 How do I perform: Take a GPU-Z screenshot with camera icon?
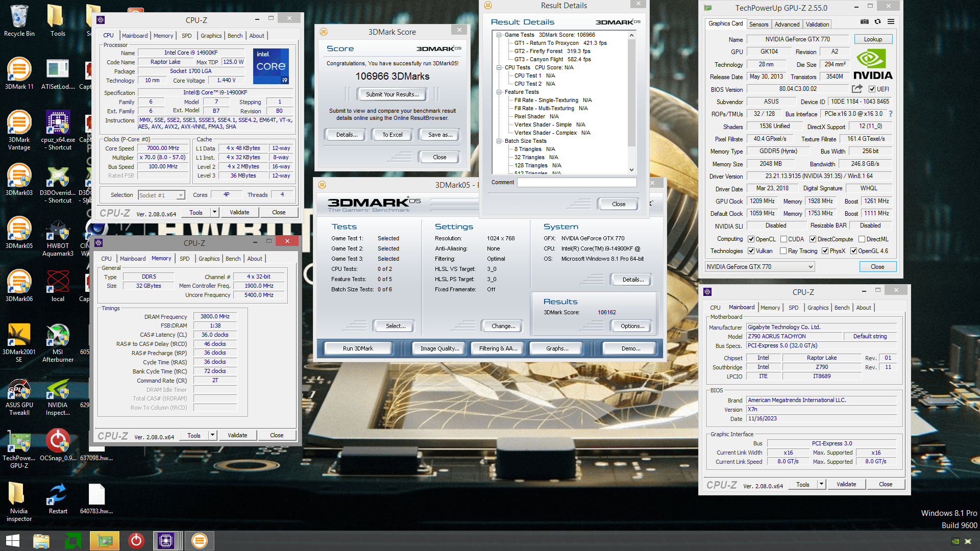(864, 22)
